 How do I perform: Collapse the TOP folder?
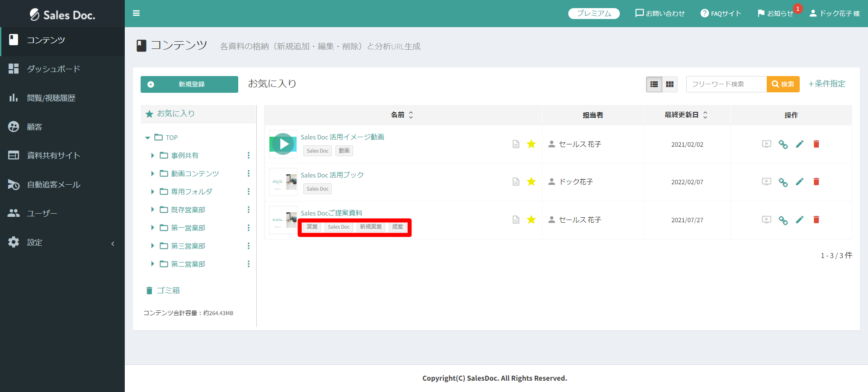[147, 138]
